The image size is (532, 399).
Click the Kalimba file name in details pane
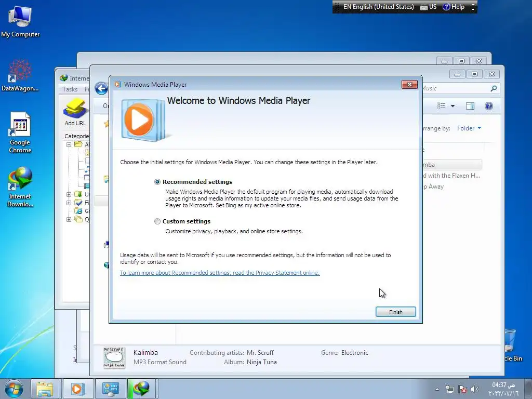[145, 353]
